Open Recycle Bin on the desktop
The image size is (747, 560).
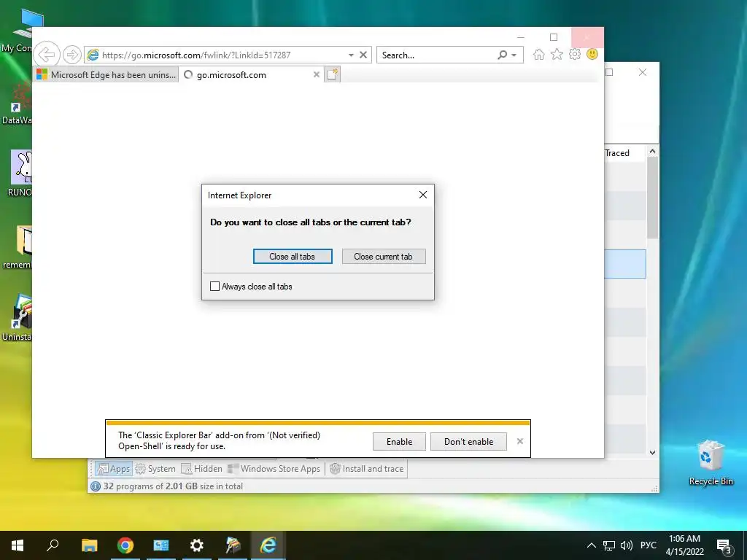[711, 462]
